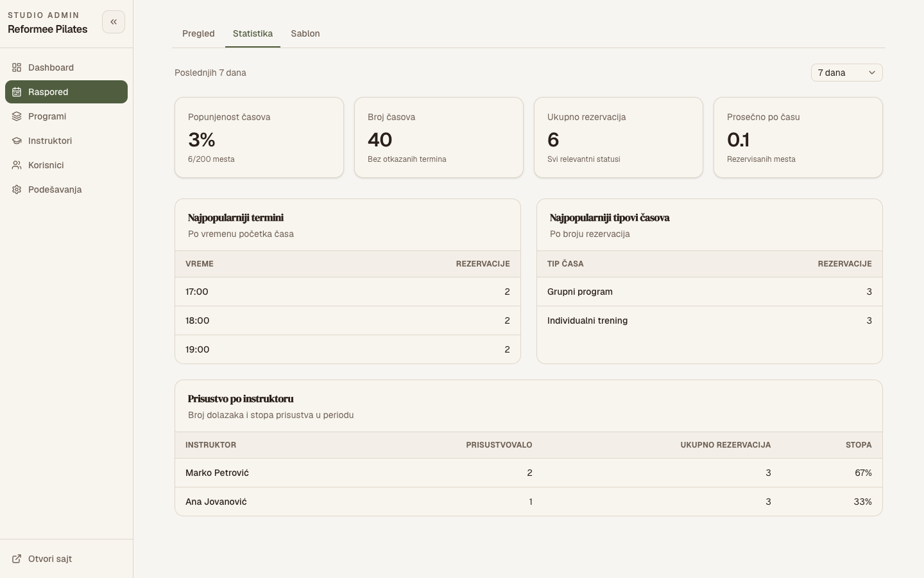Click the STOPA column header

(859, 445)
